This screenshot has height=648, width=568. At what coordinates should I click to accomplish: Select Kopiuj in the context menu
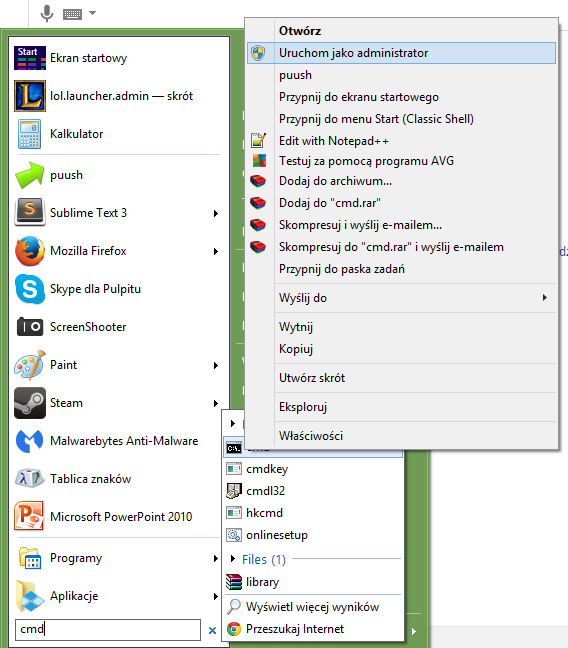[401, 349]
